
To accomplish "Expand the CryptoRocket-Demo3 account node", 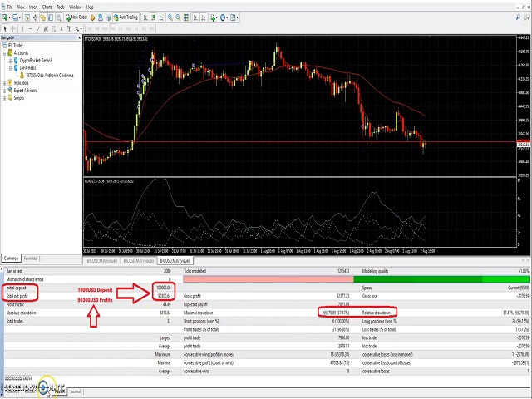I will tap(11, 61).
